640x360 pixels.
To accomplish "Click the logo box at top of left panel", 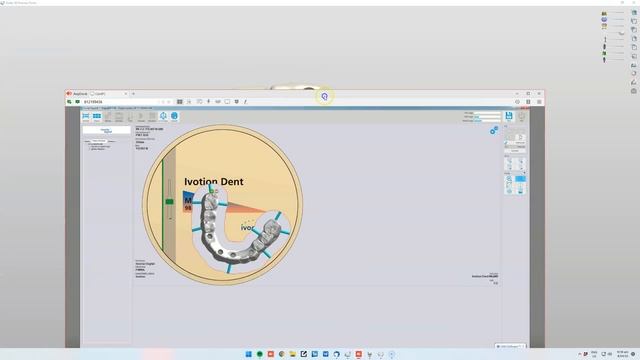I will pos(107,130).
